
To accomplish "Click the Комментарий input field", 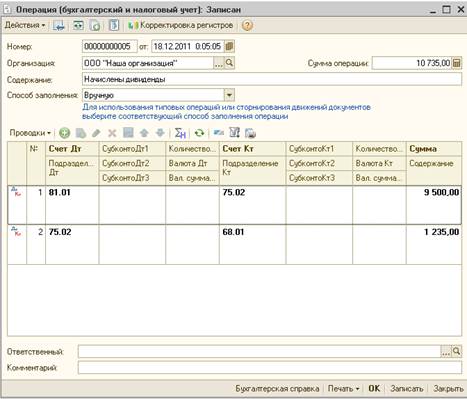I will coord(270,368).
